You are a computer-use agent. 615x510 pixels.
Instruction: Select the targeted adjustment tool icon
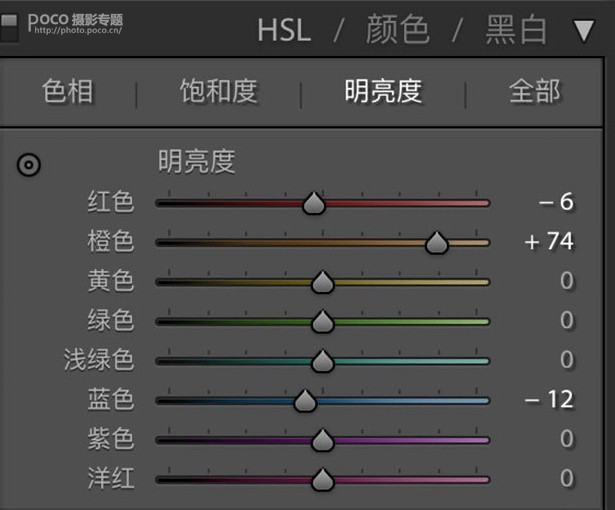click(x=29, y=164)
